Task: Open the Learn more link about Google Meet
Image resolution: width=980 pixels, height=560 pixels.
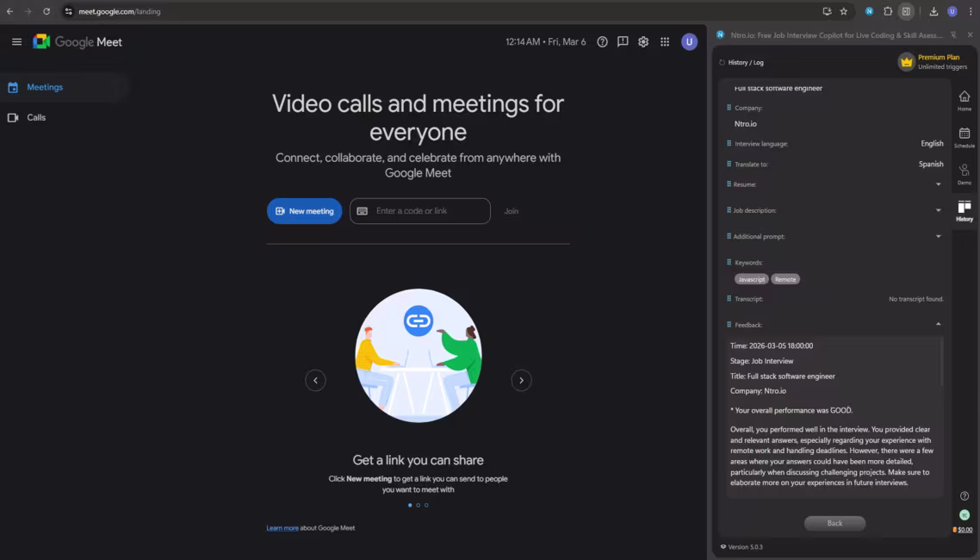Action: (282, 528)
